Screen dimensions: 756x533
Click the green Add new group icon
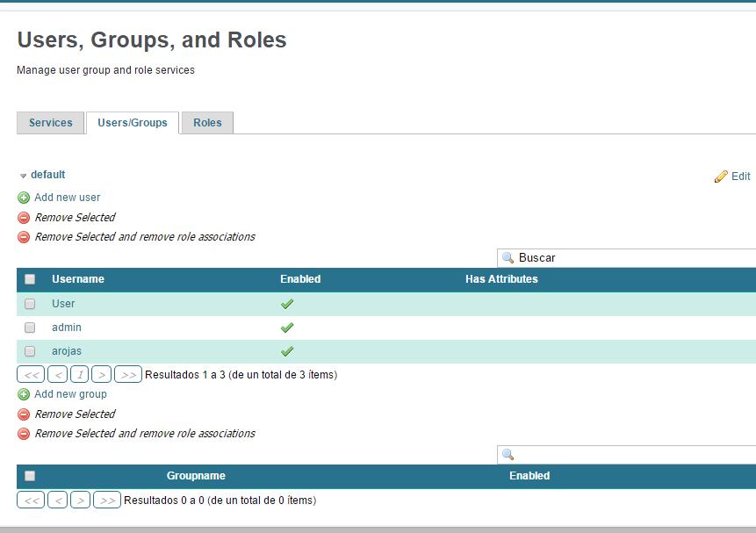[x=24, y=394]
